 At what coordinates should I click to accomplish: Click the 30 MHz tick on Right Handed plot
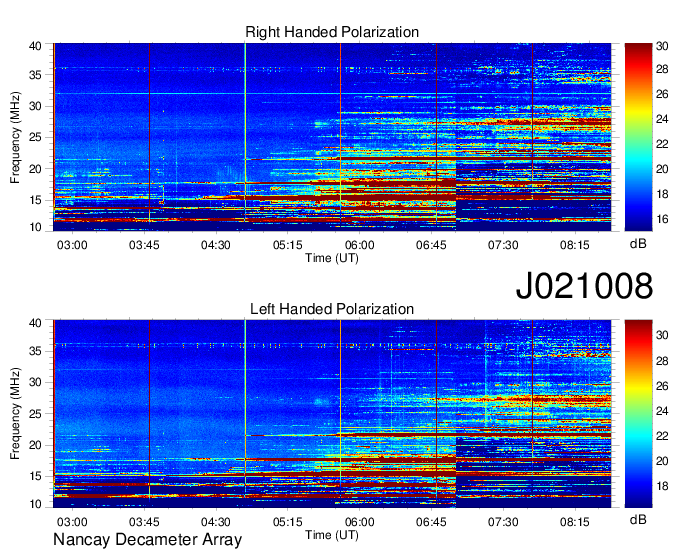(35, 106)
